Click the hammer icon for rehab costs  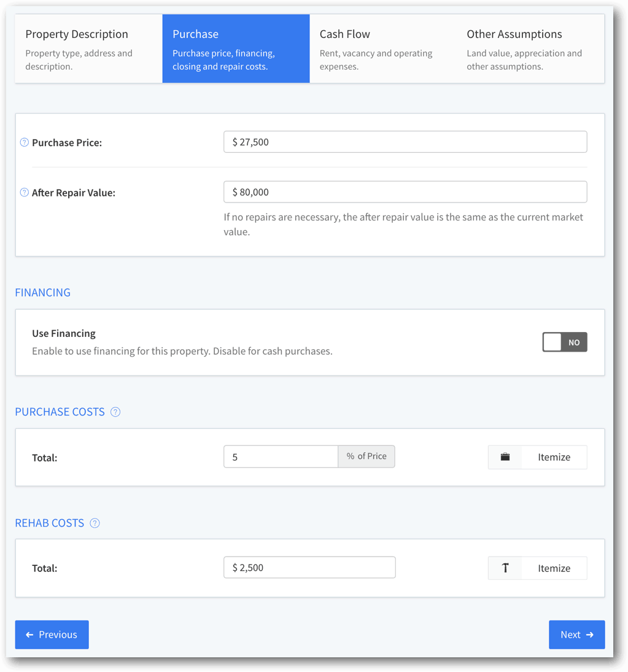pos(505,568)
